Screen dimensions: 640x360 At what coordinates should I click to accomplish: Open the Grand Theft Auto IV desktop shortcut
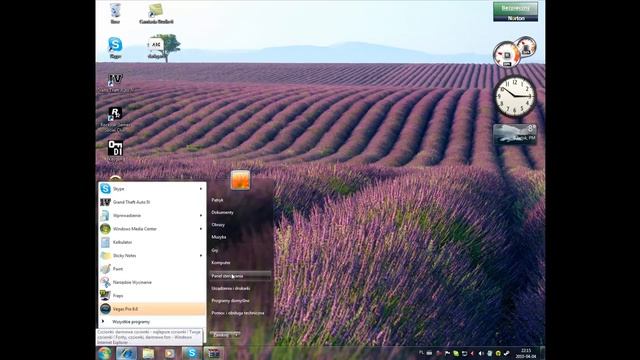[116, 81]
